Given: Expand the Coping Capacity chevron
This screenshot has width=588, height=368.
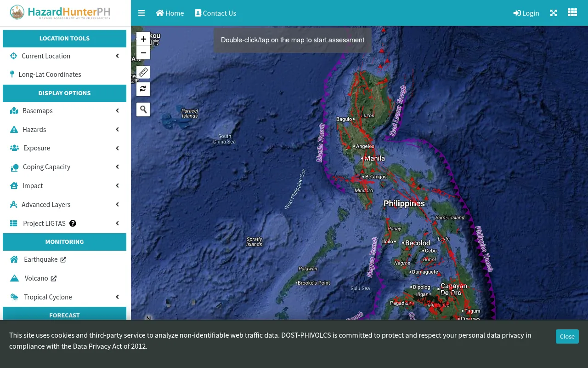Looking at the screenshot, I should click(x=117, y=167).
